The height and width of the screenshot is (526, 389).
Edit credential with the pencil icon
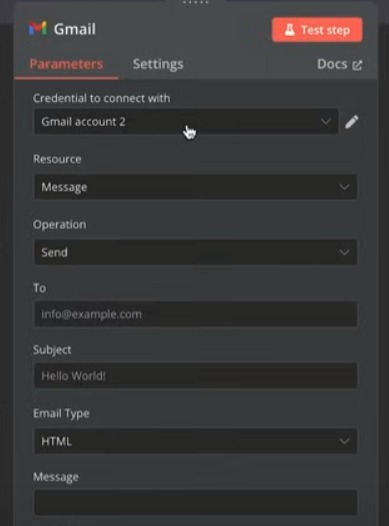tap(352, 122)
